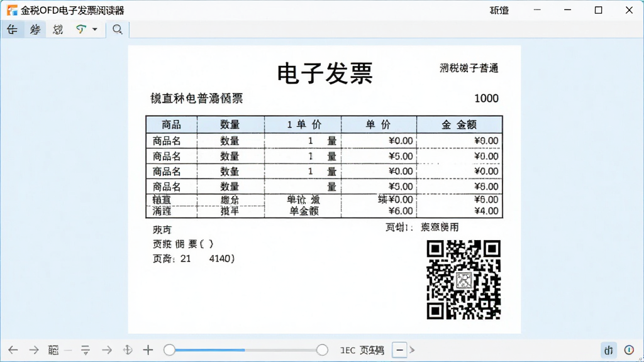This screenshot has height=362, width=644.
Task: Click the right arrow immediately after the back arrow
Action: click(x=34, y=349)
